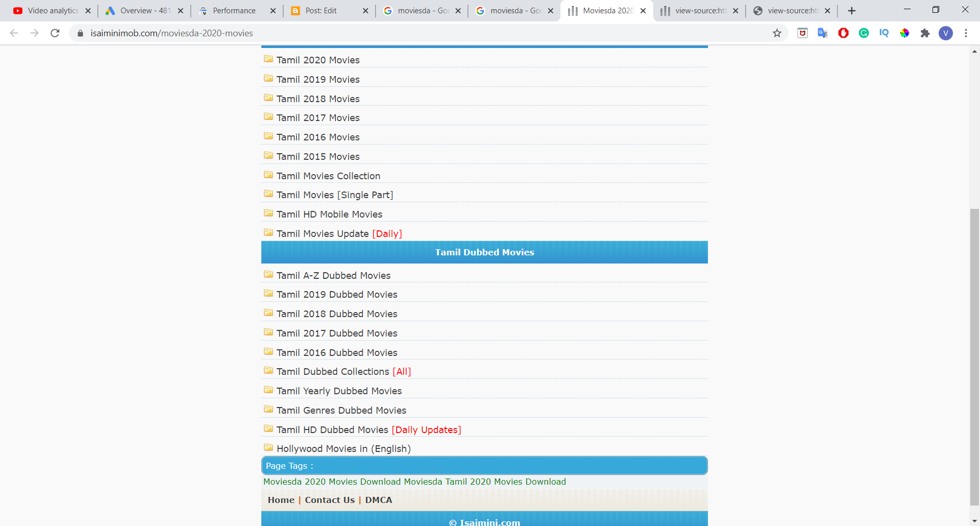Viewport: 980px width, 526px height.
Task: Click the folder icon beside Tamil Movies Collection
Action: (x=268, y=175)
